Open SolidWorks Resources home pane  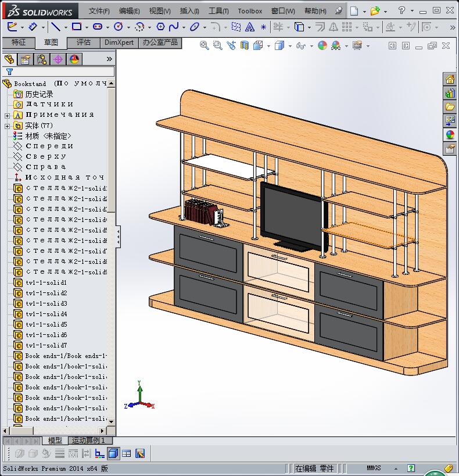(x=450, y=80)
